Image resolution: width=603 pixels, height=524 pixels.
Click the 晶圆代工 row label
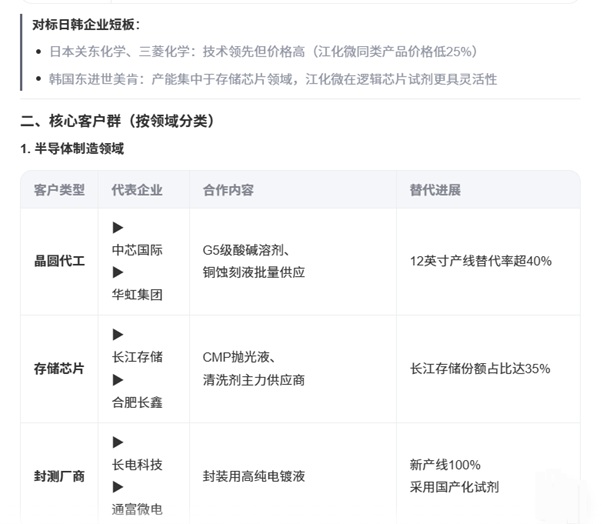click(x=59, y=261)
